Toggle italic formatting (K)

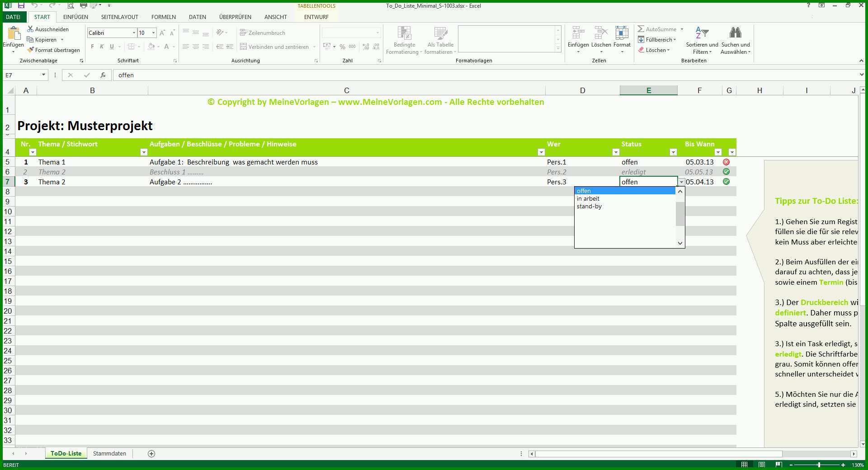click(102, 47)
